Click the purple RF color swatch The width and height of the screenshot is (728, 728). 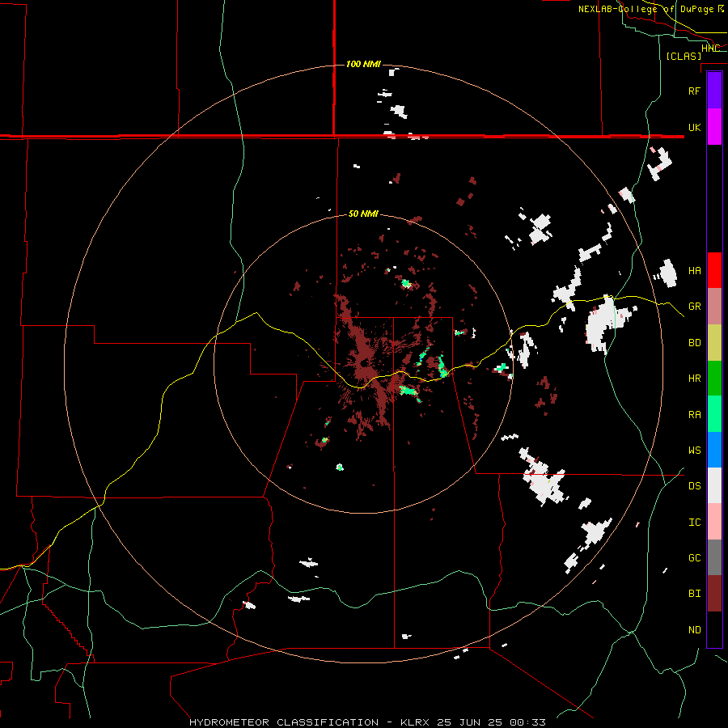pyautogui.click(x=714, y=90)
